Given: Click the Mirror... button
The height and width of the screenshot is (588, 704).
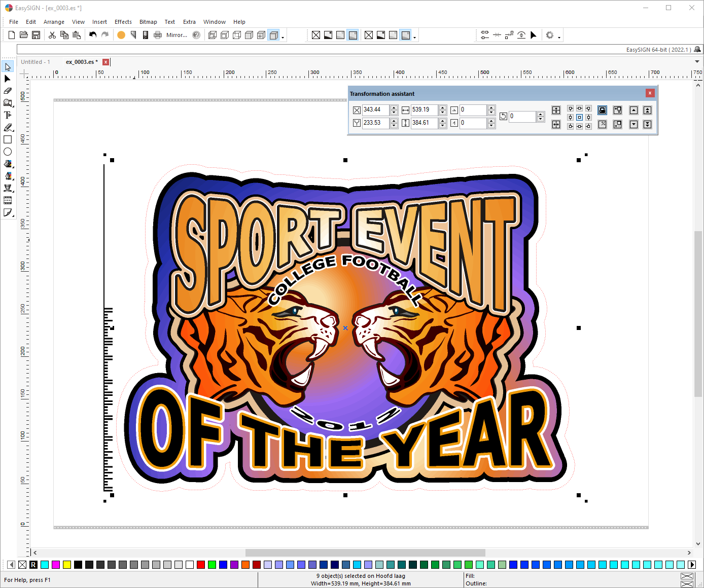Looking at the screenshot, I should click(177, 35).
